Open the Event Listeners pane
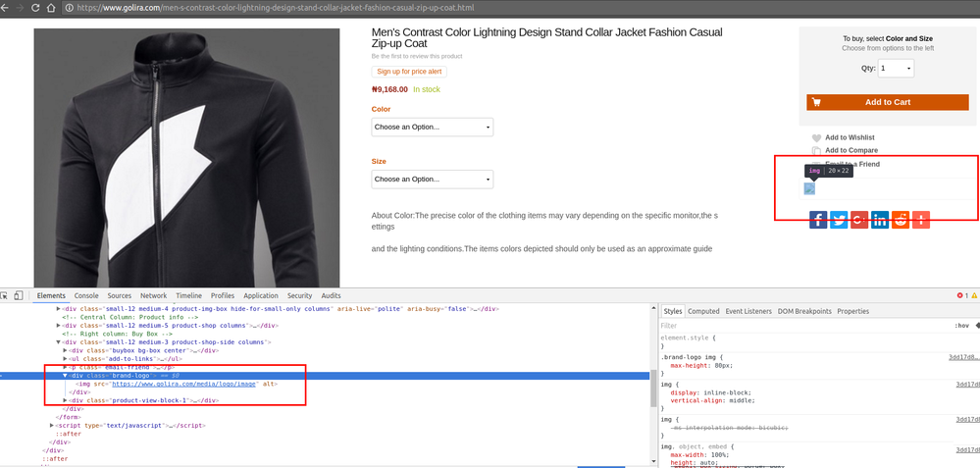Viewport: 980px width, 468px height. (748, 311)
